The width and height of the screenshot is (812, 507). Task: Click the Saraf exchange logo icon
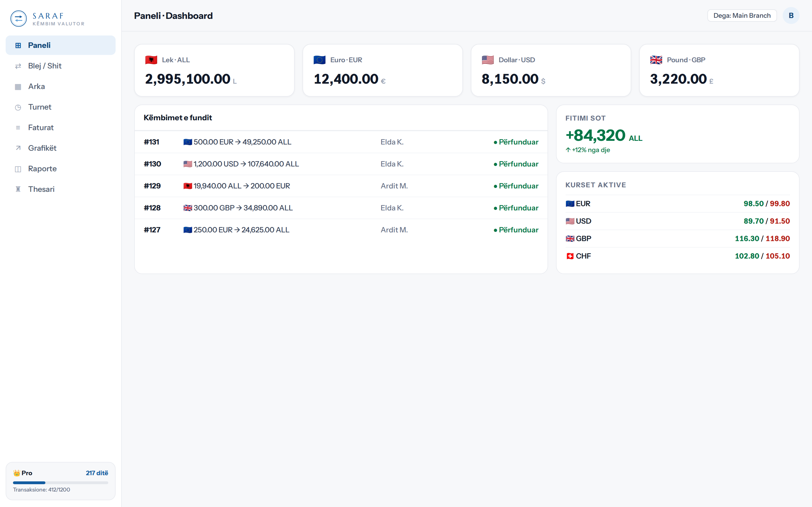coord(18,19)
